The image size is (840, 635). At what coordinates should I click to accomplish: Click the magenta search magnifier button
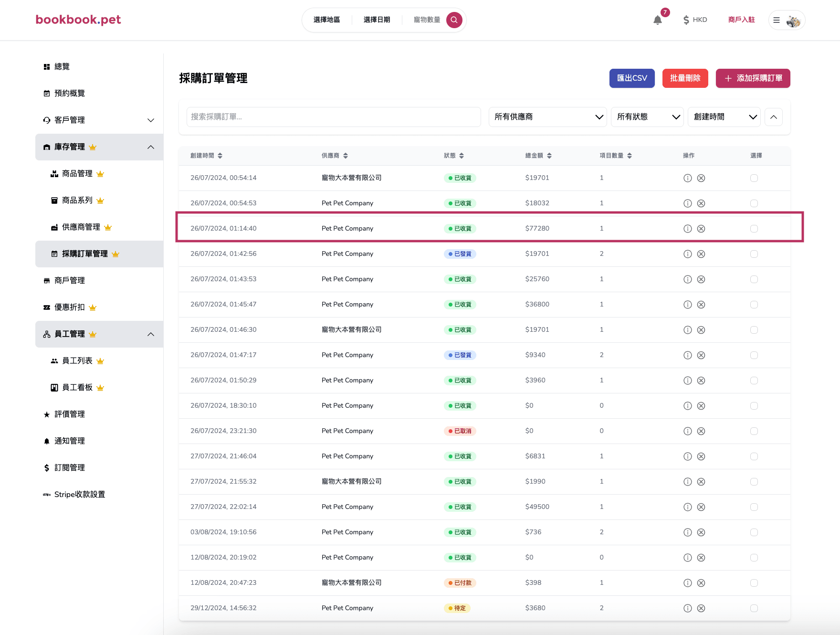pos(454,20)
